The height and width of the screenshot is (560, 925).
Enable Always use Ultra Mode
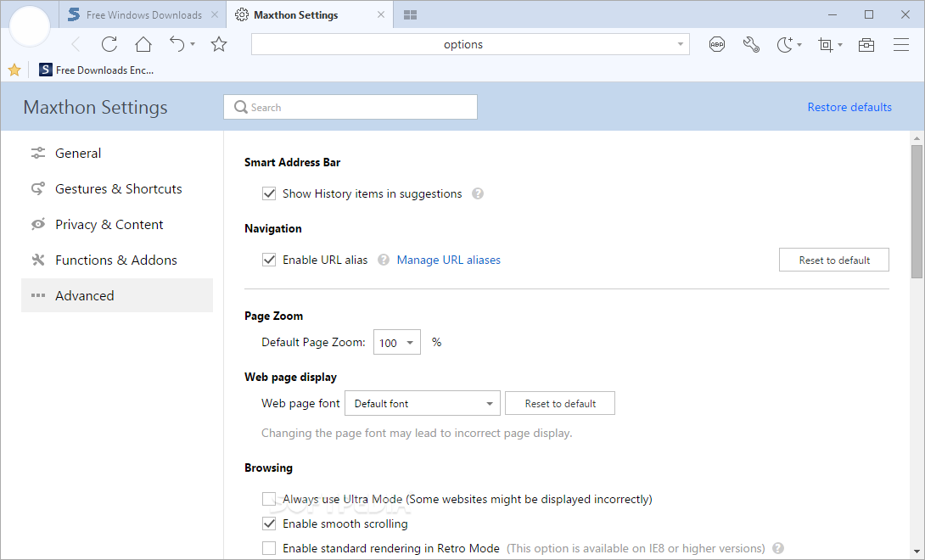269,499
